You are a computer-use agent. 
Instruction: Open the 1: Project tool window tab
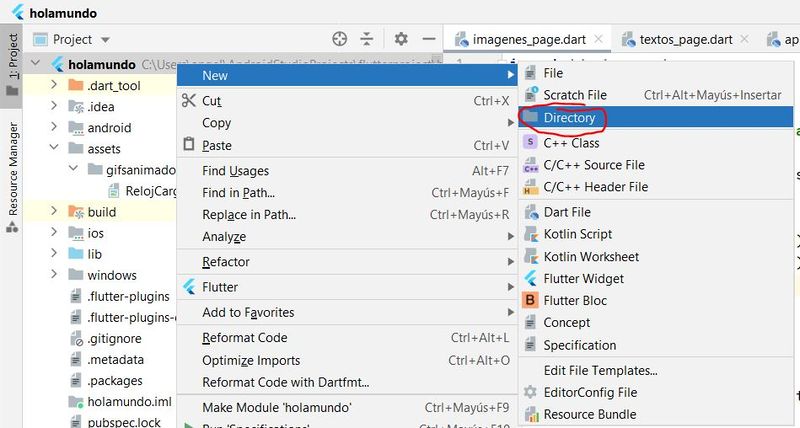pyautogui.click(x=12, y=65)
